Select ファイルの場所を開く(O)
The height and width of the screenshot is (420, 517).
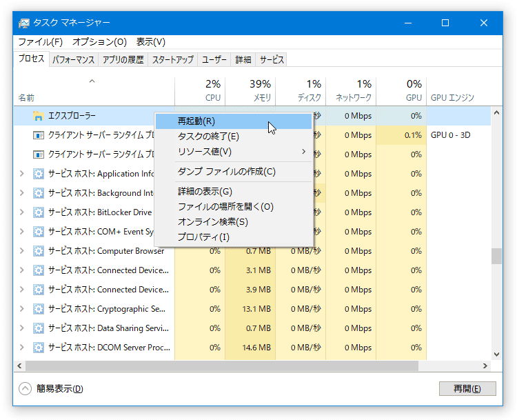click(x=234, y=206)
